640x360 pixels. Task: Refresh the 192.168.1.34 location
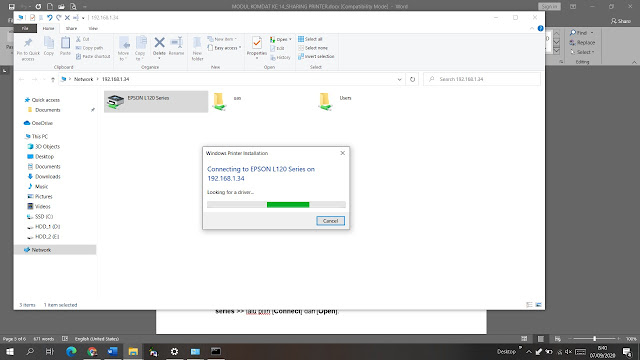coord(413,79)
